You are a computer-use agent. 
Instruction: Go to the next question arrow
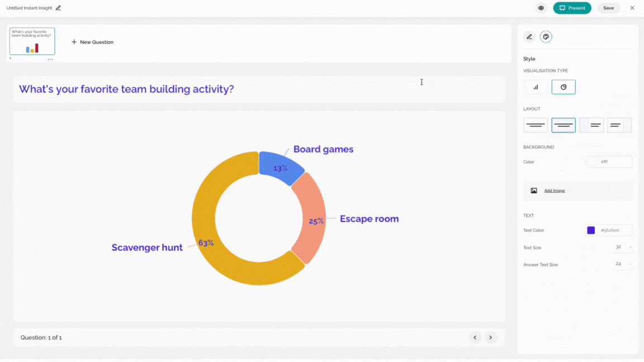click(x=490, y=337)
